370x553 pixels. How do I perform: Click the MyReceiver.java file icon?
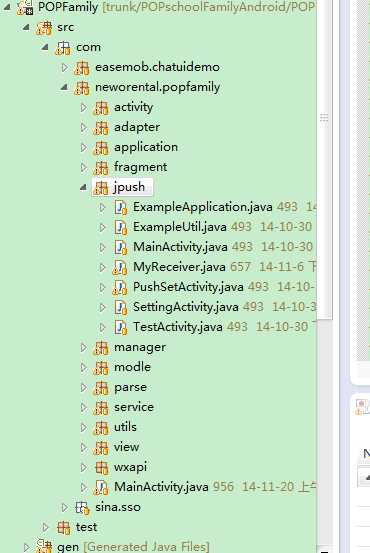[x=120, y=268]
